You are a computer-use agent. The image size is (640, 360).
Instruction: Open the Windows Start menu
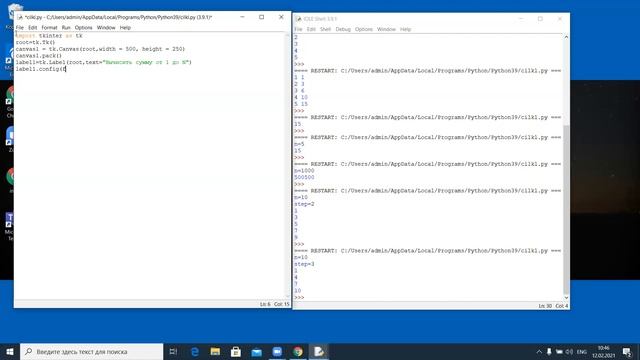tap(10, 351)
